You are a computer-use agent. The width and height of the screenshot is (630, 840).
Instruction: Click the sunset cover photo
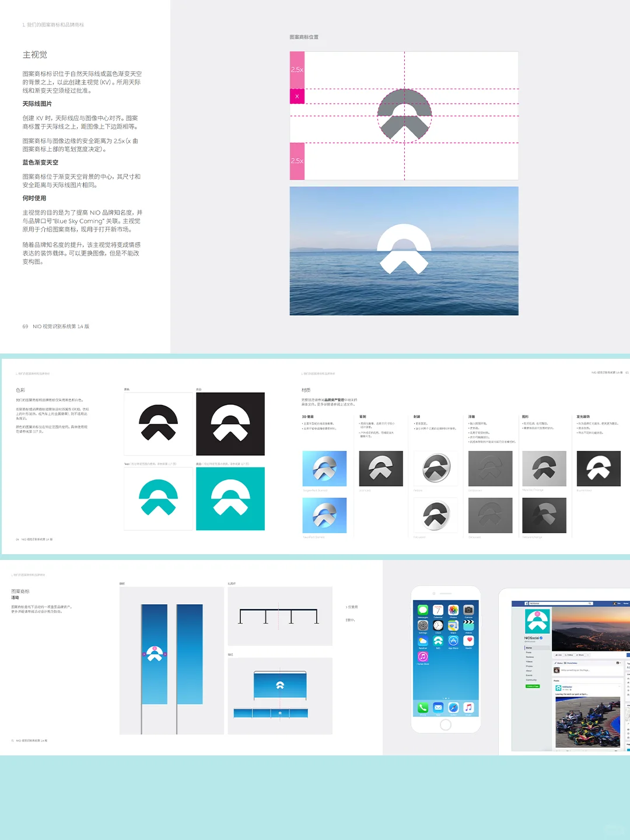591,629
